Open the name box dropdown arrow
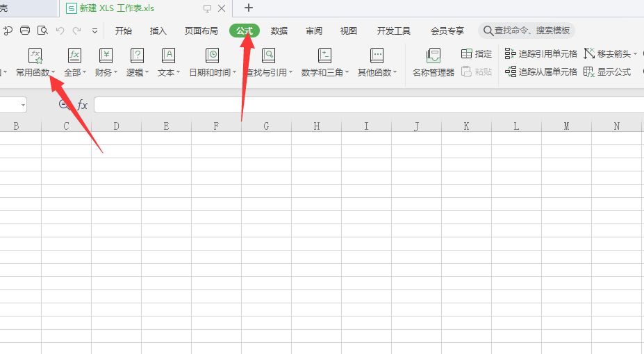This screenshot has width=644, height=354. (x=23, y=105)
